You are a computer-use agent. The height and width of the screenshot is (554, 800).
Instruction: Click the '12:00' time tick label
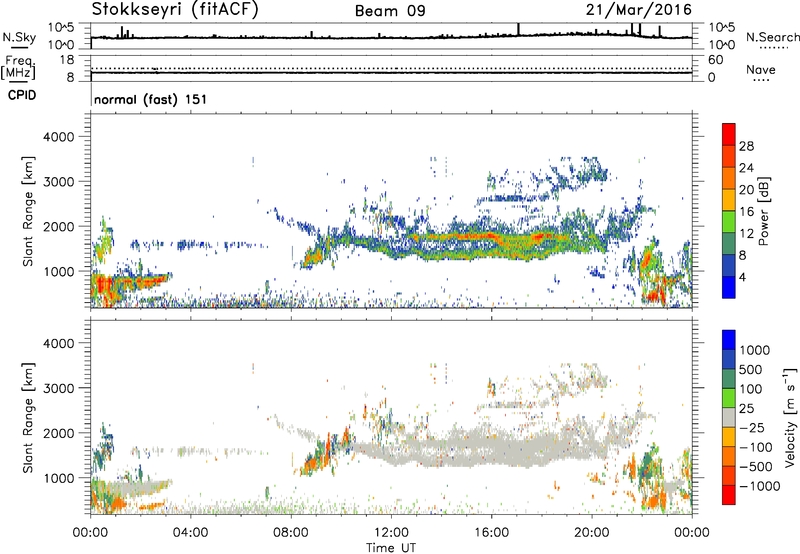391,533
